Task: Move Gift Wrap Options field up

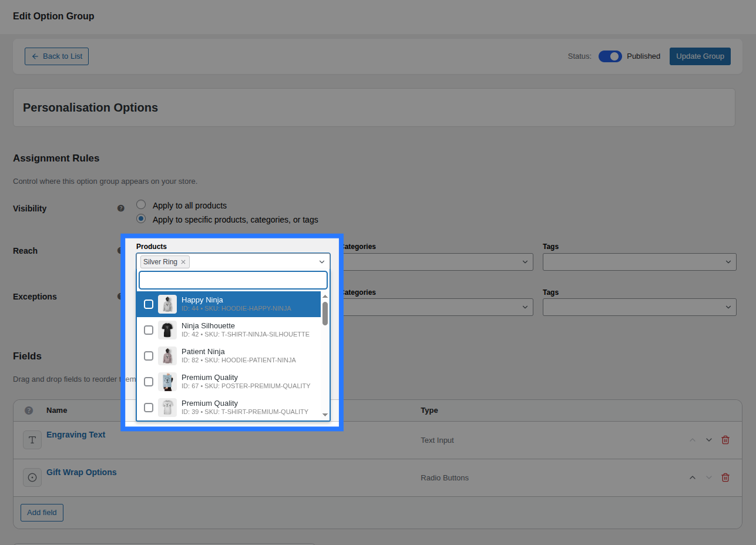Action: (x=693, y=477)
